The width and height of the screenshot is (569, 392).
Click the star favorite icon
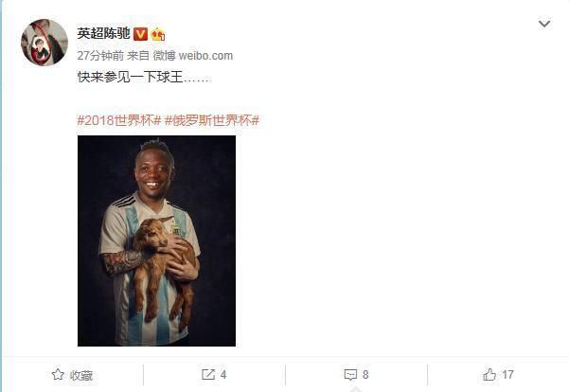coord(58,374)
